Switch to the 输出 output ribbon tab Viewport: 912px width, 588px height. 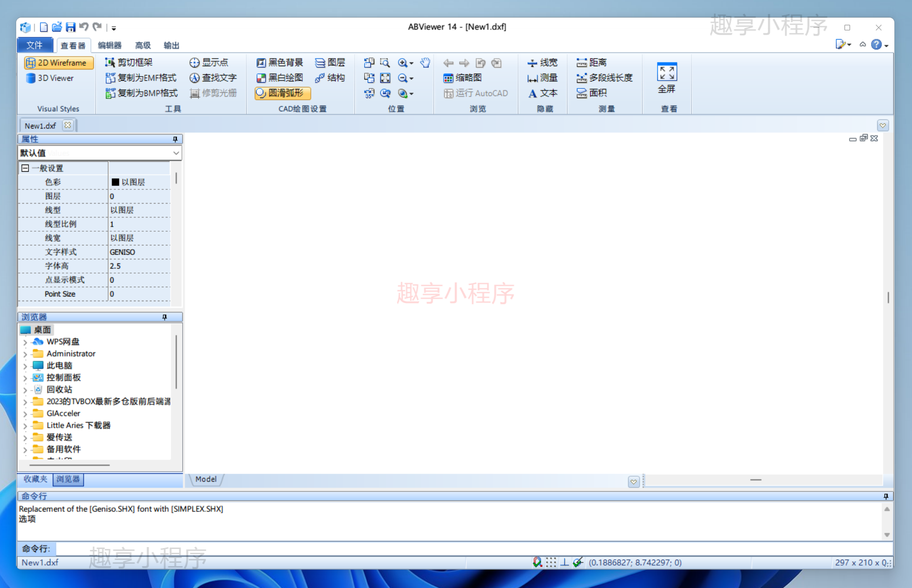[171, 45]
